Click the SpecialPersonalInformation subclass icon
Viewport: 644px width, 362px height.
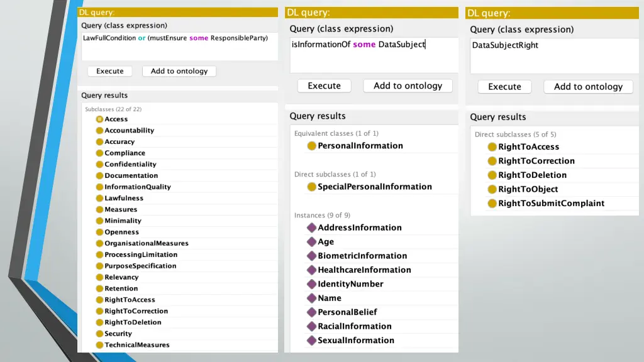[311, 187]
